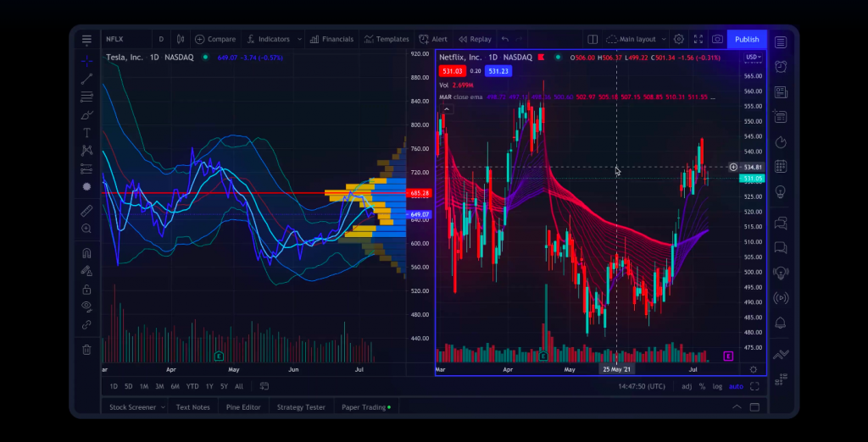This screenshot has height=442, width=868.
Task: Open the Main layout dropdown
Action: 636,39
